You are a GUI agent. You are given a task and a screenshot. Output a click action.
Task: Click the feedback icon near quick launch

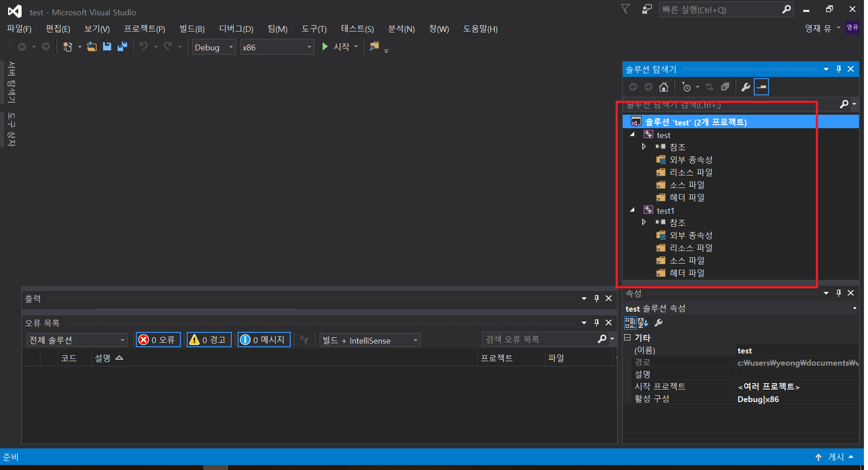pyautogui.click(x=647, y=9)
